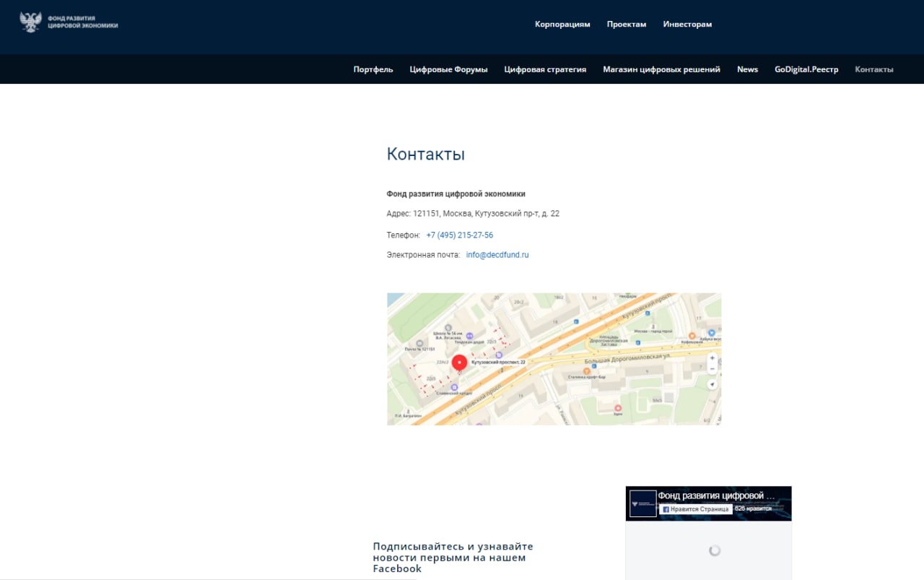Click the Контакты page heading

pos(426,154)
